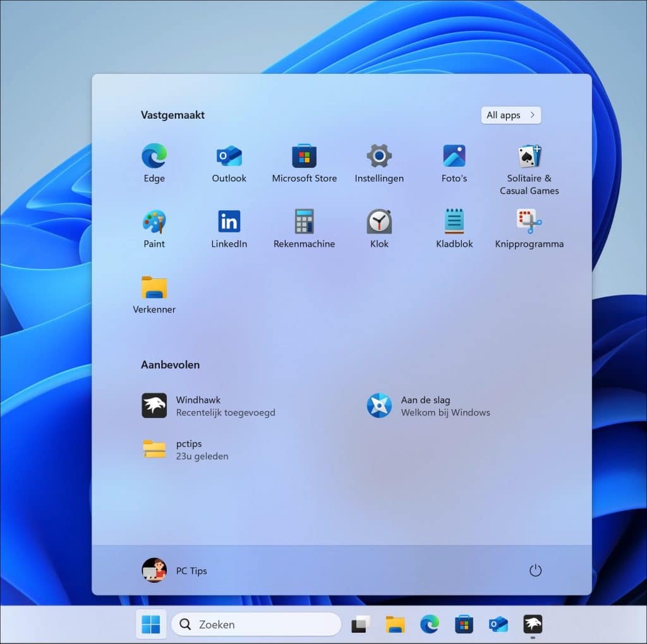Click the Zoeken search box in taskbar
The image size is (647, 644).
(257, 624)
